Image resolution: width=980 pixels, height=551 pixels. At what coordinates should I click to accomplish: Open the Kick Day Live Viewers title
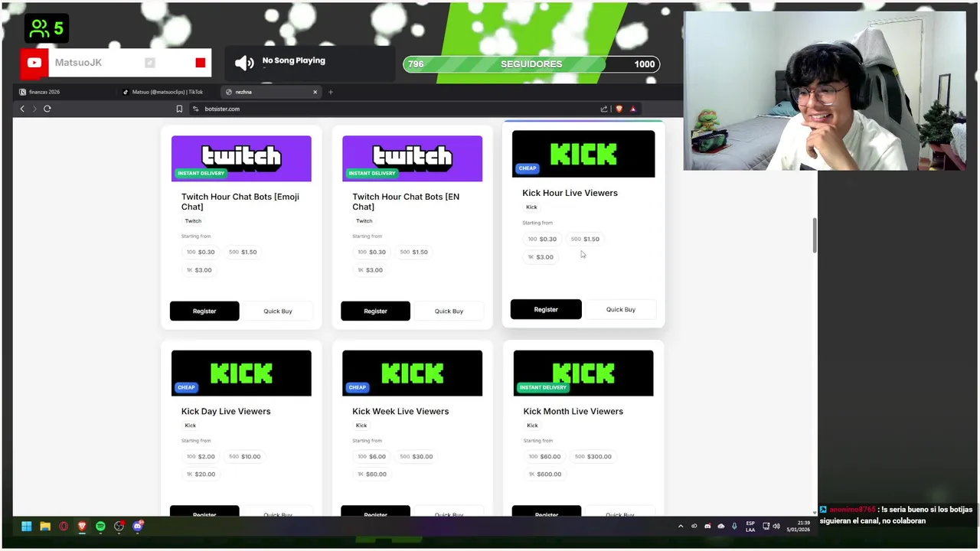226,411
